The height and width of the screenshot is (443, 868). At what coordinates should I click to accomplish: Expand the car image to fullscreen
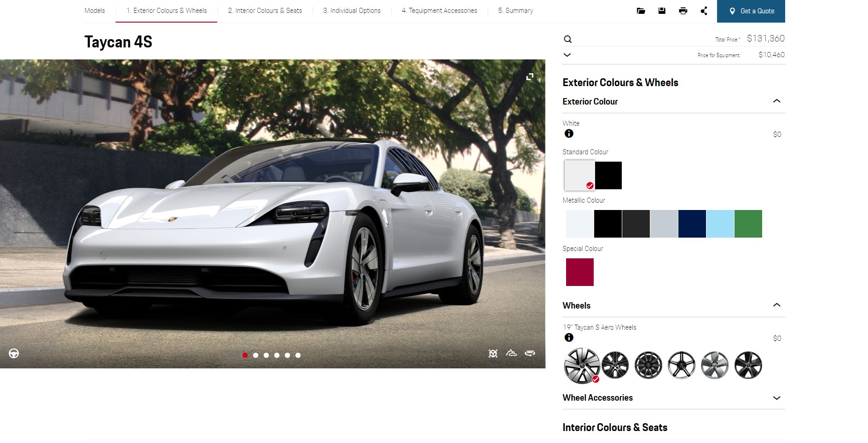(530, 77)
